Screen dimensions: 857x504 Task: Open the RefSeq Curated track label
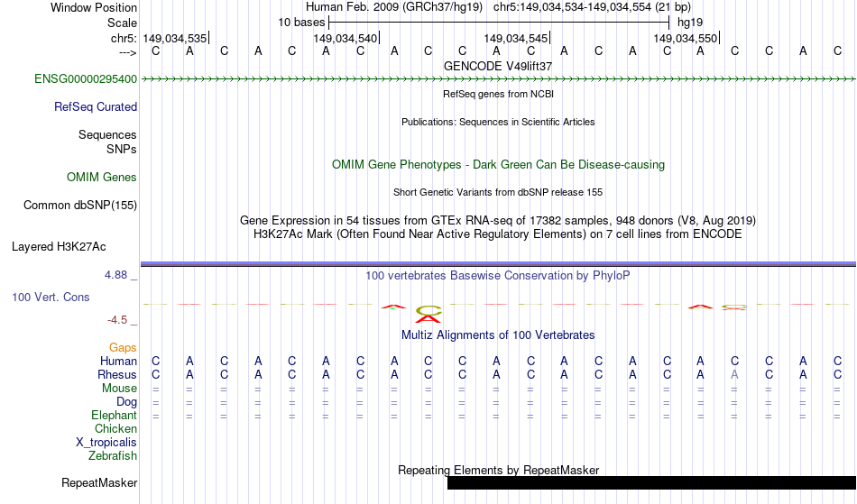point(96,107)
